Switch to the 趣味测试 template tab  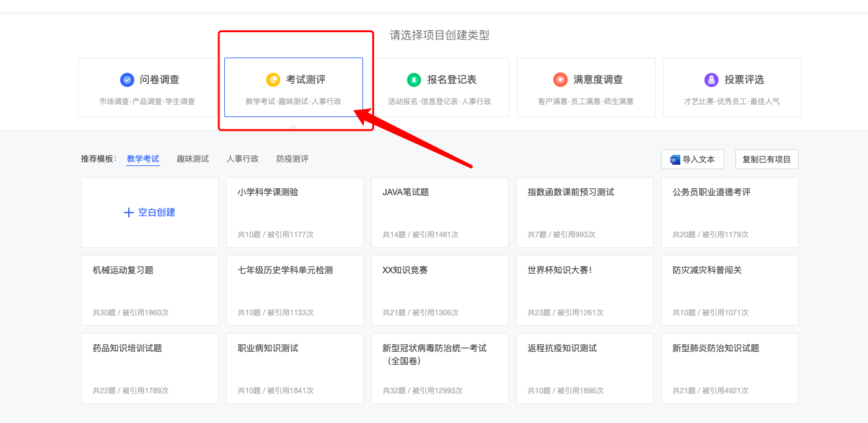pos(193,159)
